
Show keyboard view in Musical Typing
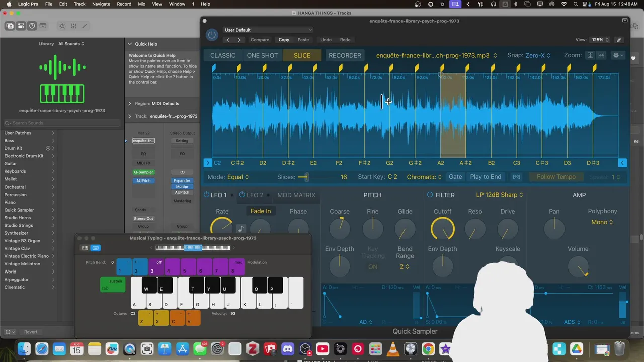click(x=85, y=248)
